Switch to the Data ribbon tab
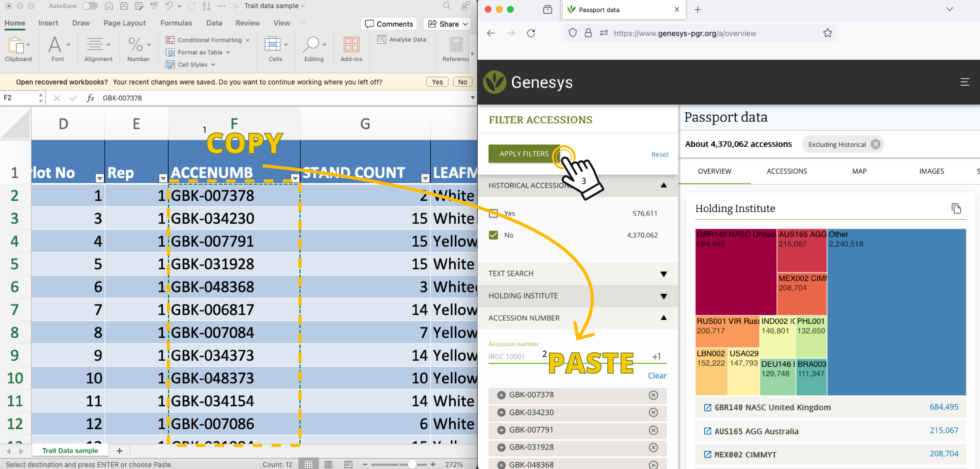This screenshot has width=980, height=469. coord(214,23)
